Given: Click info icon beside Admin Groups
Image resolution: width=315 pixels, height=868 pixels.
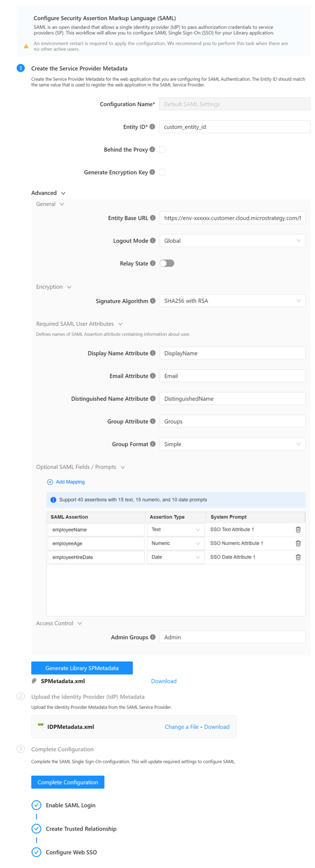Looking at the screenshot, I should (x=153, y=637).
